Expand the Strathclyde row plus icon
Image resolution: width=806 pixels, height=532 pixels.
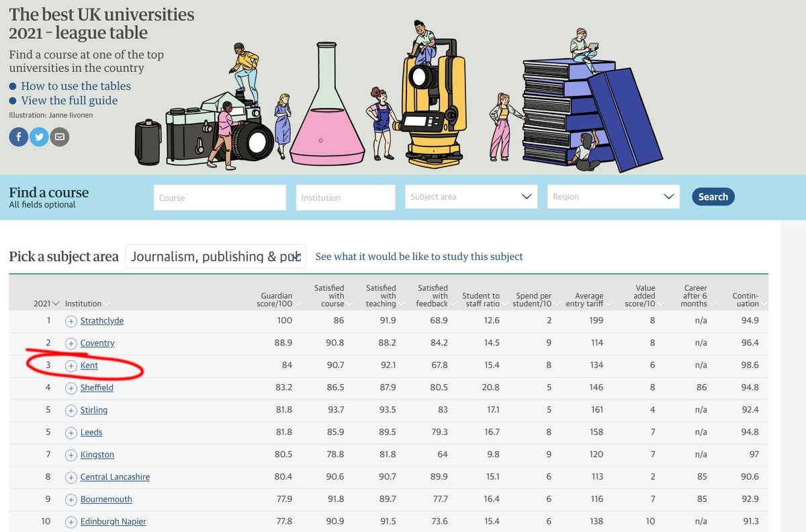[x=71, y=321]
